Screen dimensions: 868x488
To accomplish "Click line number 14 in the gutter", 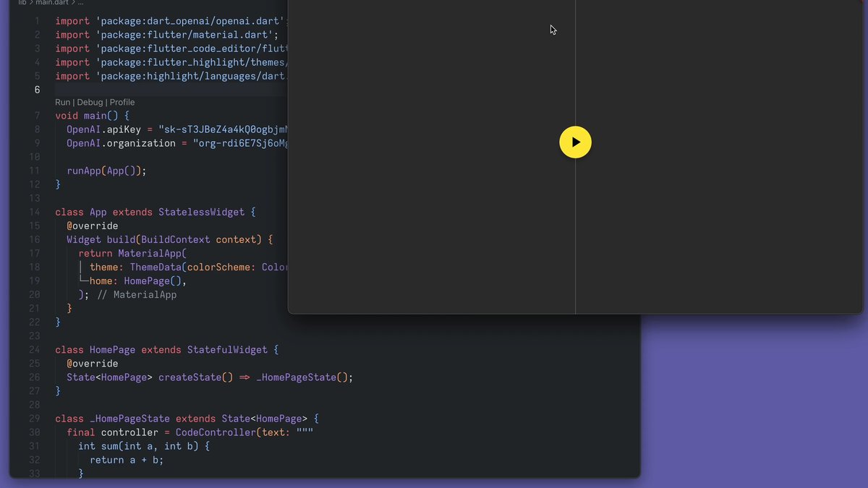I will click(34, 213).
